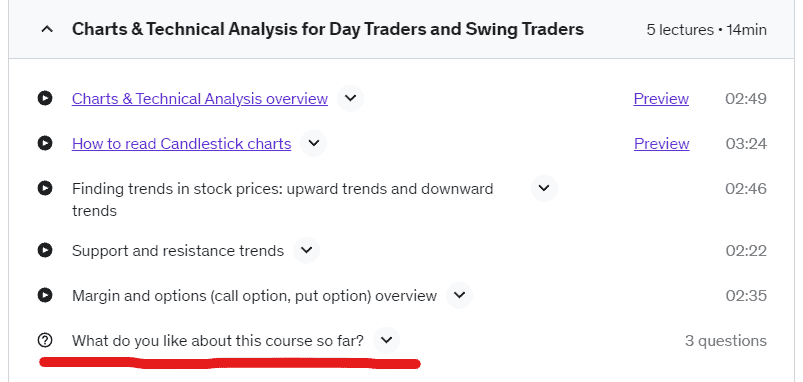Preview the Candlestick charts lecture
Image resolution: width=803 pixels, height=382 pixels.
click(x=662, y=143)
